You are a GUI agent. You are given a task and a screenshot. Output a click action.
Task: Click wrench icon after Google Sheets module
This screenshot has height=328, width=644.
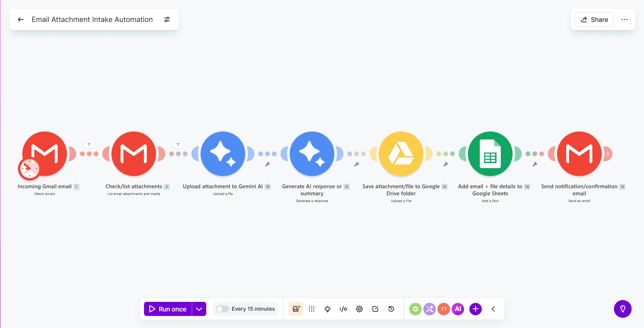pos(535,164)
